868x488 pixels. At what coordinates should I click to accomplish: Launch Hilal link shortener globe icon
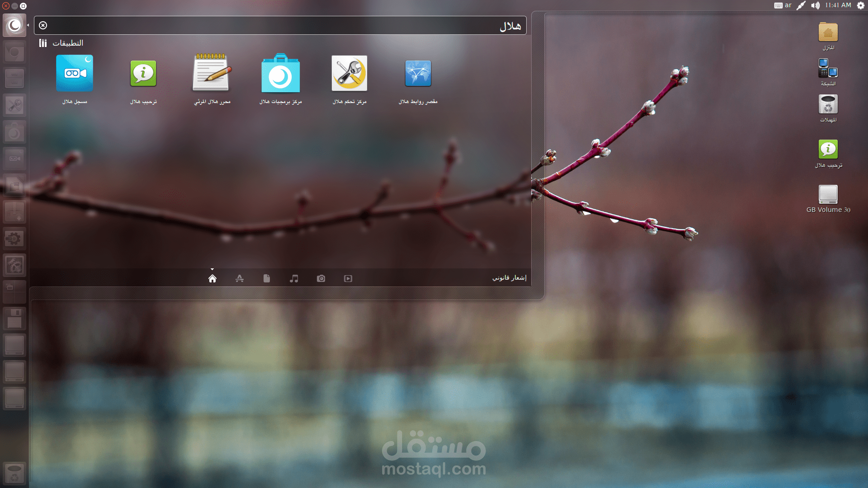point(418,74)
